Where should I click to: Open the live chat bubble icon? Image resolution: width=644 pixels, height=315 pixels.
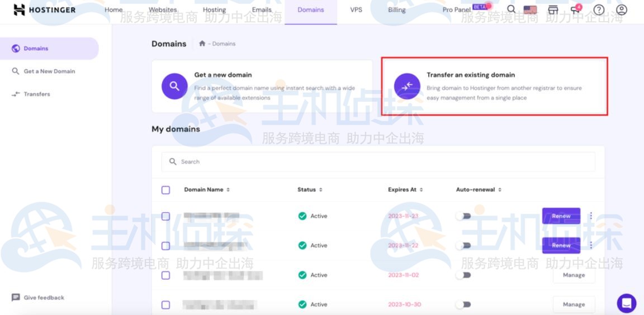click(x=626, y=303)
